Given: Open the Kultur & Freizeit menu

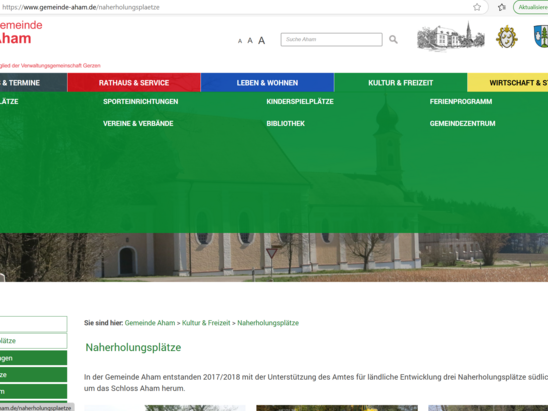Looking at the screenshot, I should click(x=401, y=82).
